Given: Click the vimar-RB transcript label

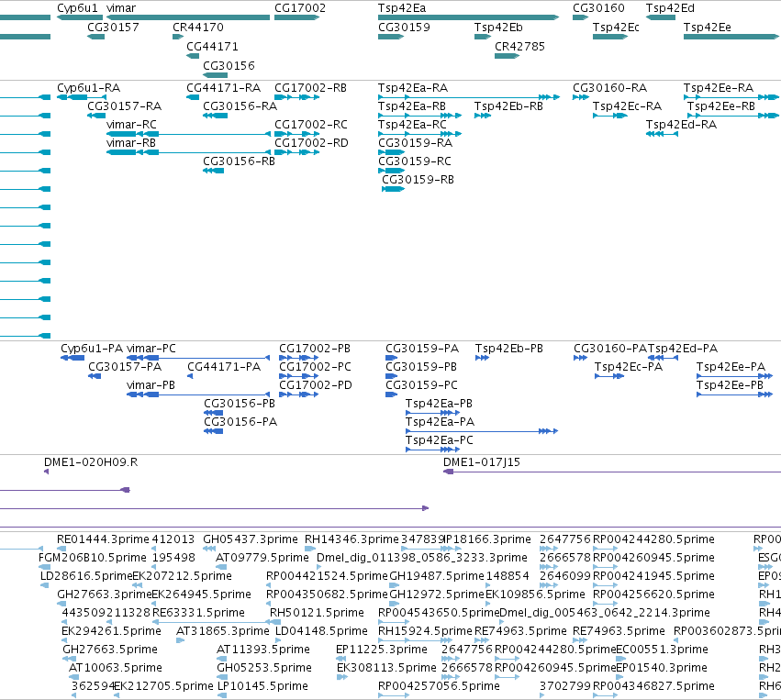Looking at the screenshot, I should (131, 143).
